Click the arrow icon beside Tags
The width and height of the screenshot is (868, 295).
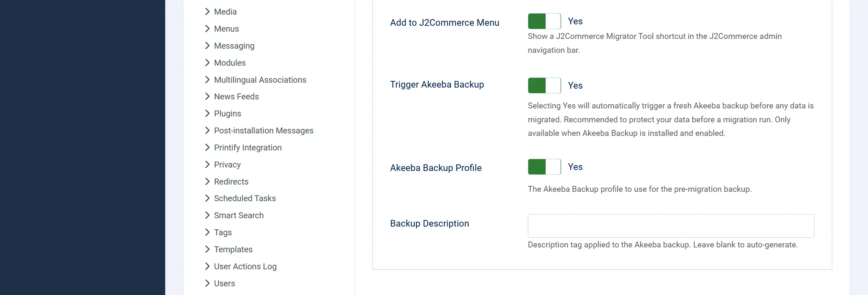[207, 232]
